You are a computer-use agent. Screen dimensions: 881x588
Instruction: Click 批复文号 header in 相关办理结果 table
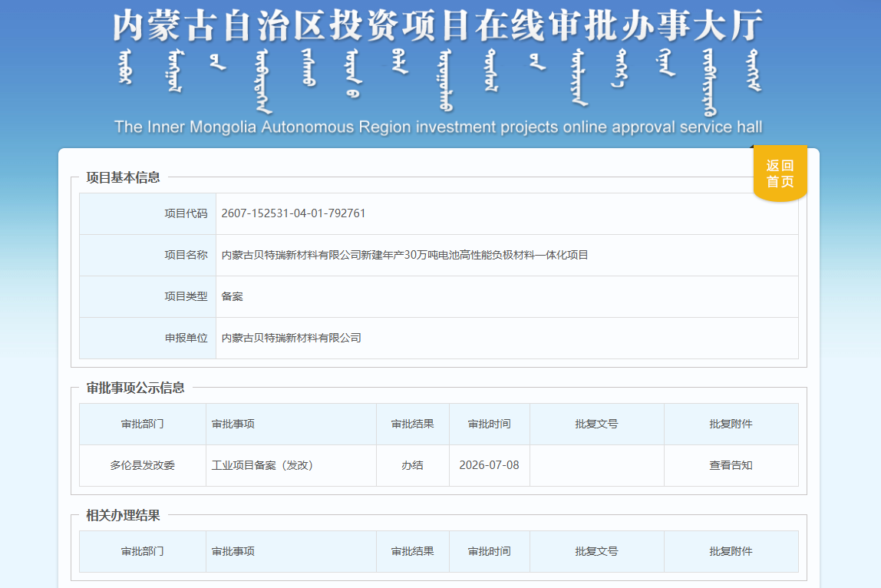pyautogui.click(x=597, y=551)
